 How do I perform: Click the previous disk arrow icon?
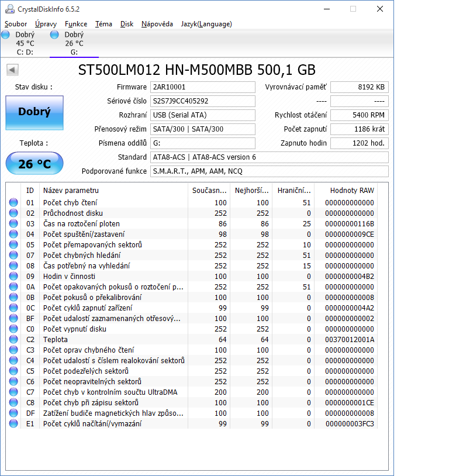pos(12,70)
